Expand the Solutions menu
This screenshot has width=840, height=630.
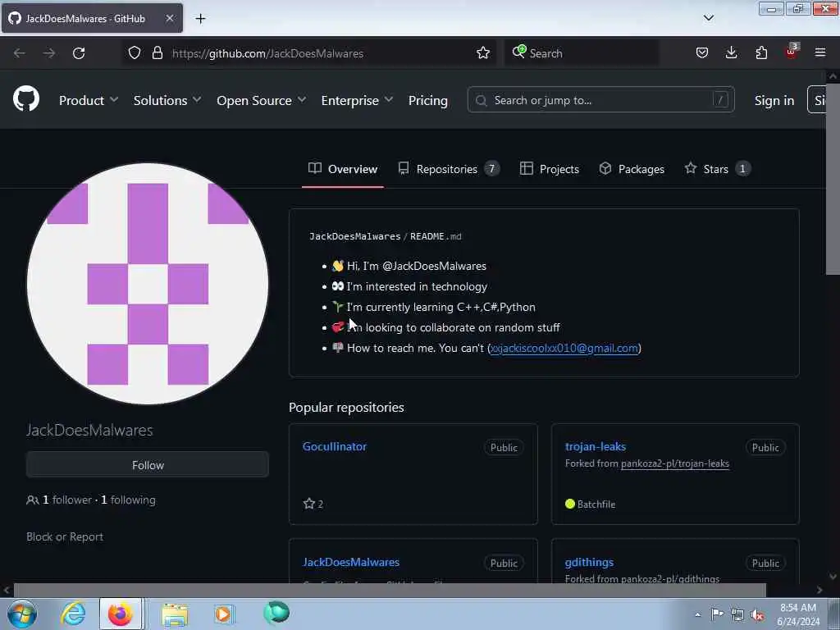(167, 100)
